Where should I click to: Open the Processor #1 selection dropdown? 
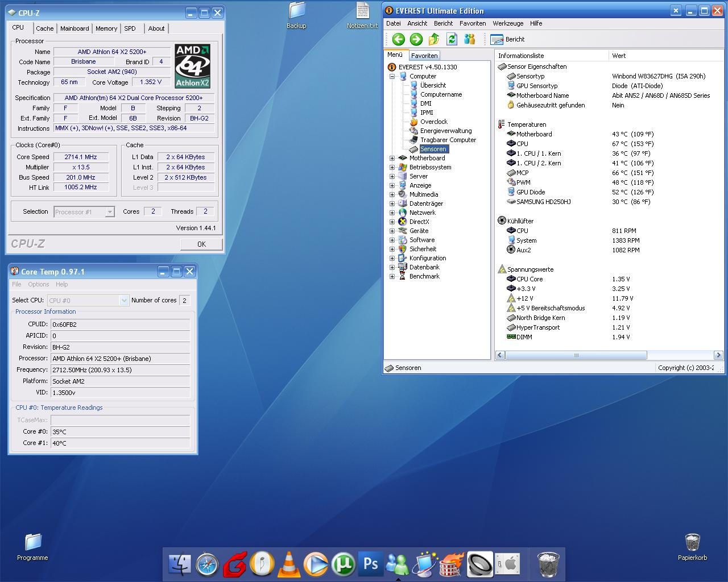click(x=110, y=212)
